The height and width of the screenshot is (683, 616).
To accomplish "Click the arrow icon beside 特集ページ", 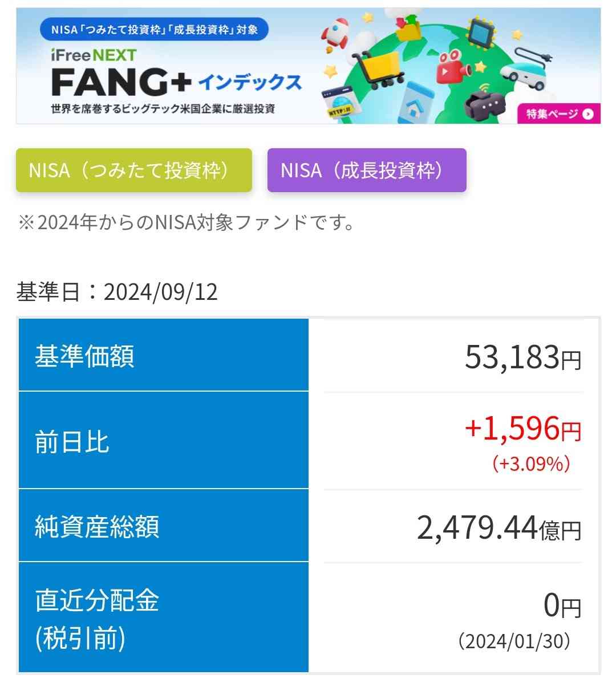I will tap(587, 114).
